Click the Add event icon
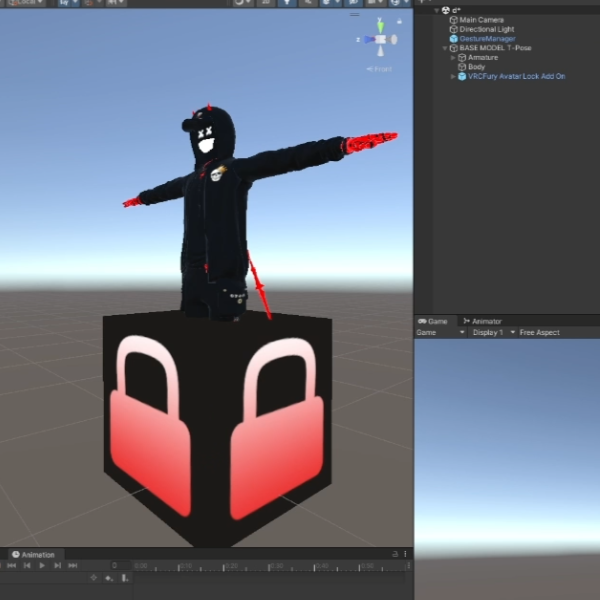600x600 pixels. (125, 578)
